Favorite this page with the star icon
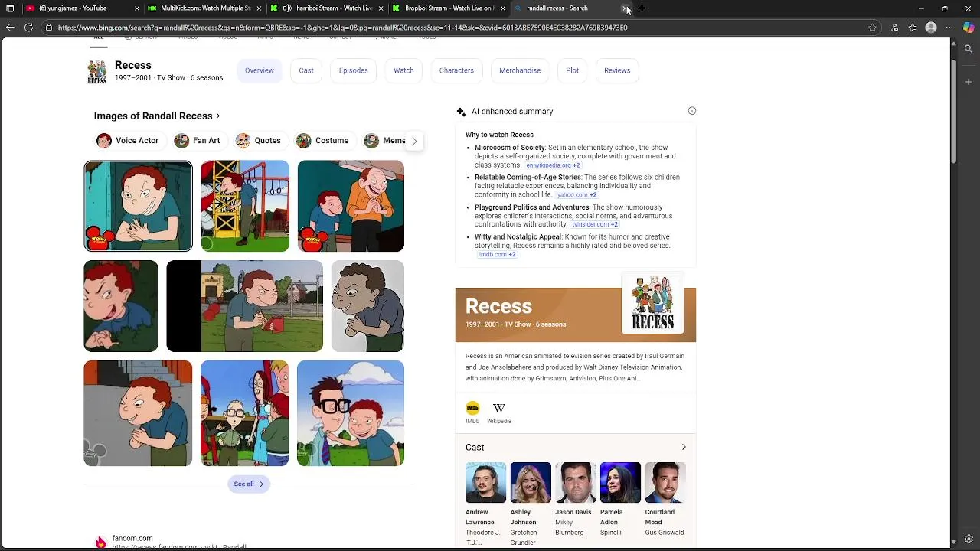The width and height of the screenshot is (980, 551). pos(872,28)
